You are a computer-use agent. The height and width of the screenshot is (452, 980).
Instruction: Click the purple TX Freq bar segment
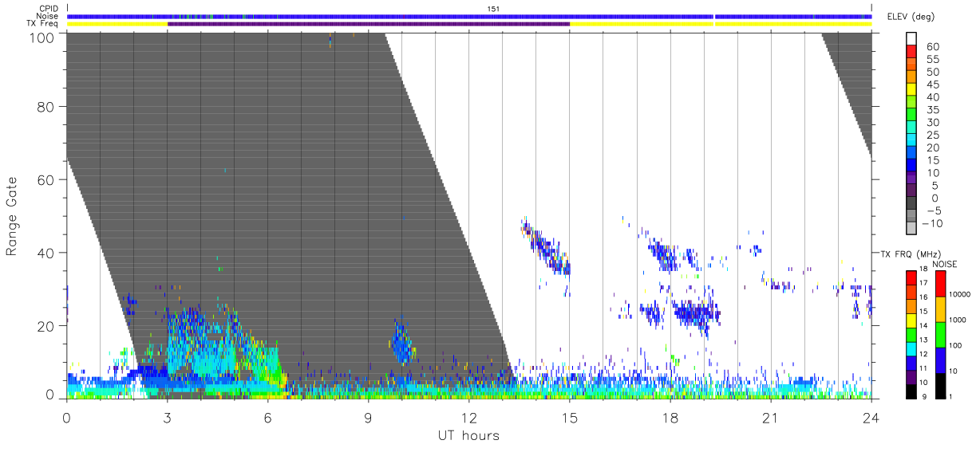[x=369, y=23]
